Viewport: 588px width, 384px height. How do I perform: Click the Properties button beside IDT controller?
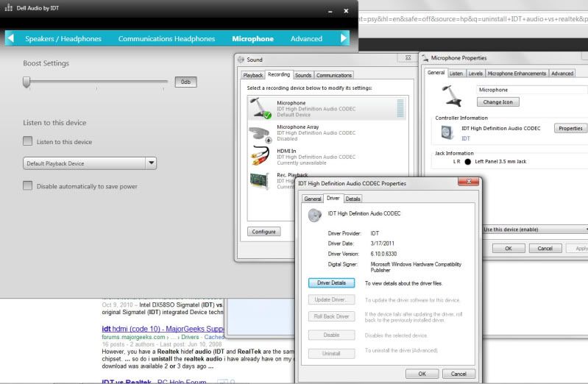pyautogui.click(x=570, y=128)
